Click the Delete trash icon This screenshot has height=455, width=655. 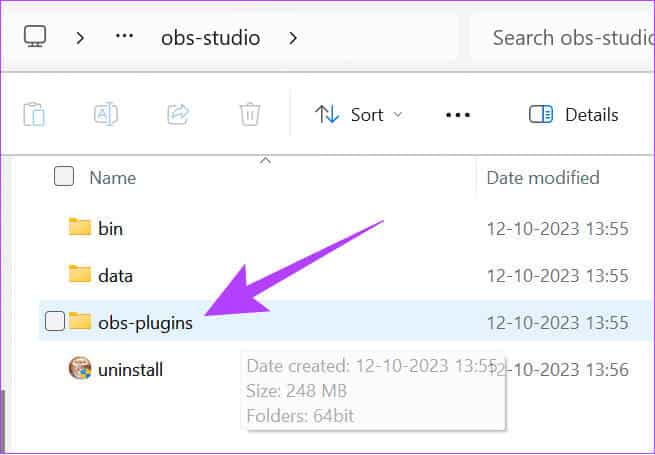coord(250,114)
